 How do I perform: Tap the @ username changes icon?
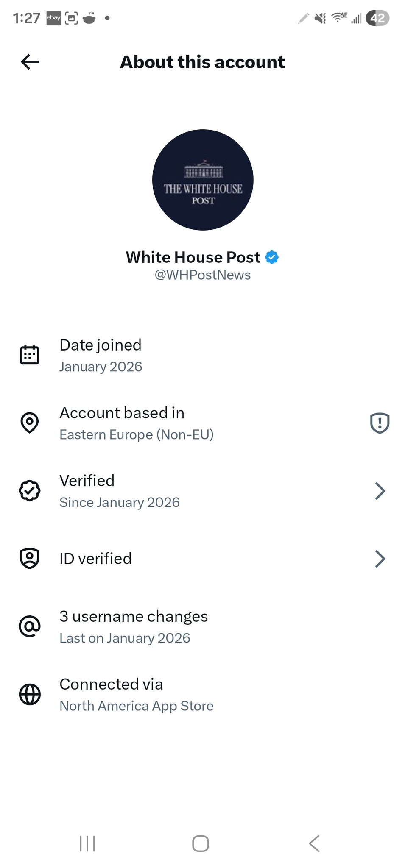[30, 626]
